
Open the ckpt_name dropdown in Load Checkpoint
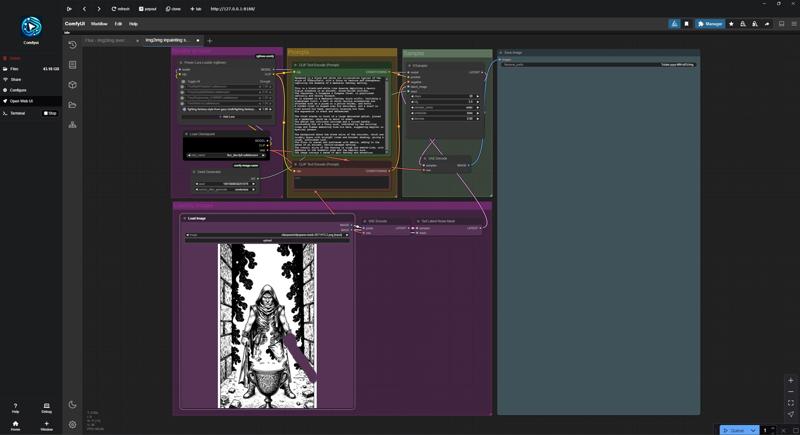click(x=227, y=155)
